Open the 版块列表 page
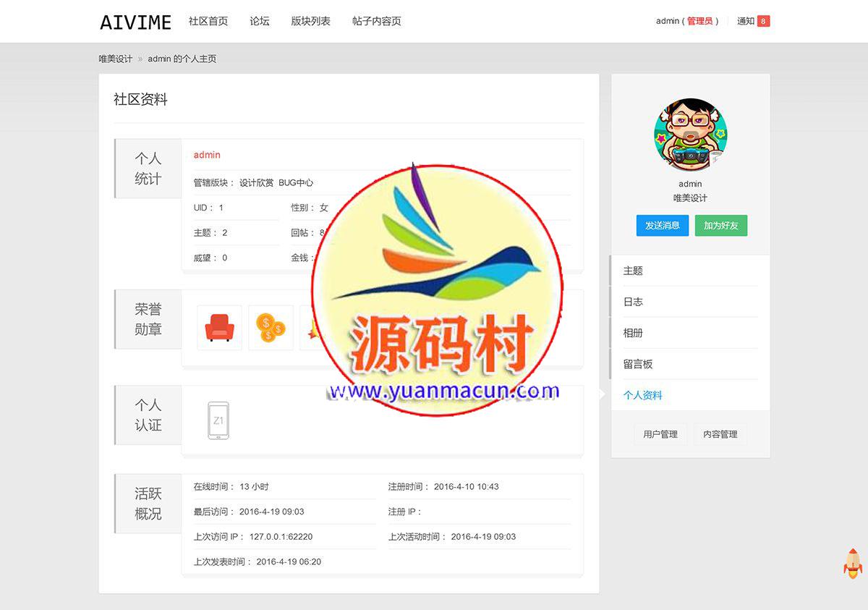Viewport: 868px width, 610px height. tap(310, 21)
